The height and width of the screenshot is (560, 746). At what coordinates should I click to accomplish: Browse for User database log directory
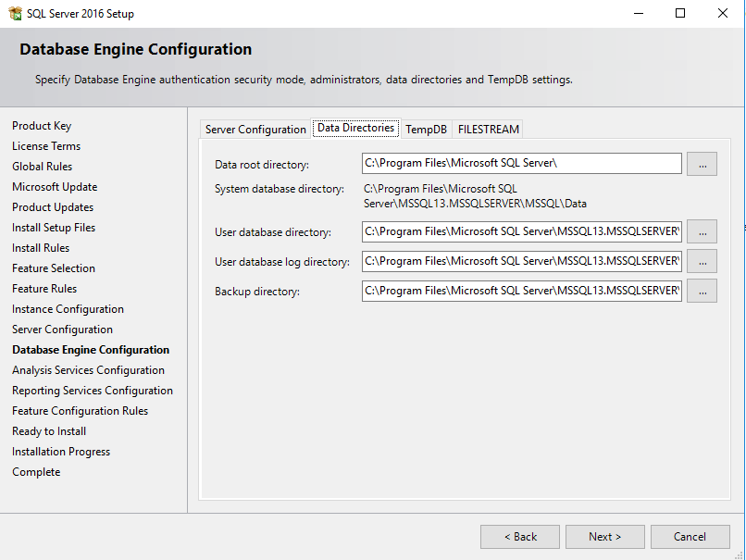[x=702, y=262]
